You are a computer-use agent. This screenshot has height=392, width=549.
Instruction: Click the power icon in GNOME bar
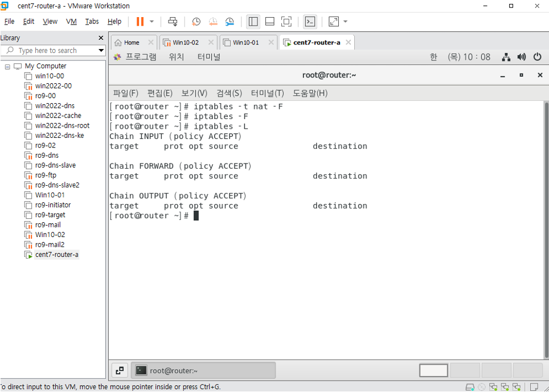pyautogui.click(x=538, y=57)
